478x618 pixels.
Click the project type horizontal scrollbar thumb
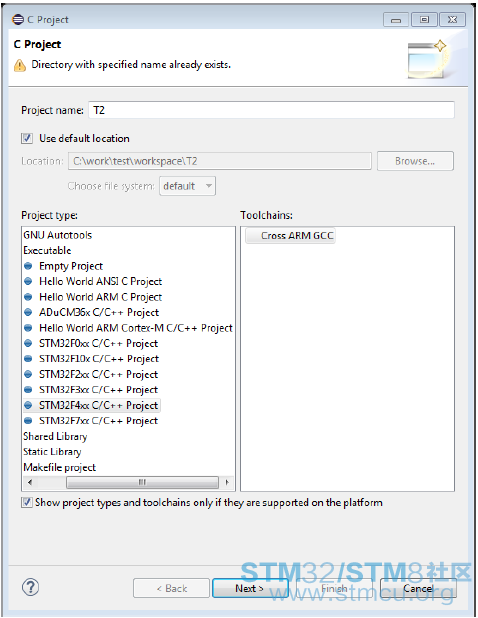[142, 482]
